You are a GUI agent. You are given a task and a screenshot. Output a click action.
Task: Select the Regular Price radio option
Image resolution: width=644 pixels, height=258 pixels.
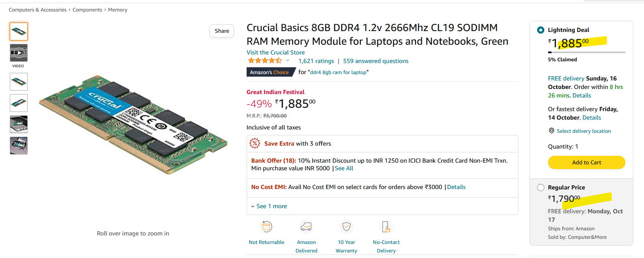tap(540, 187)
